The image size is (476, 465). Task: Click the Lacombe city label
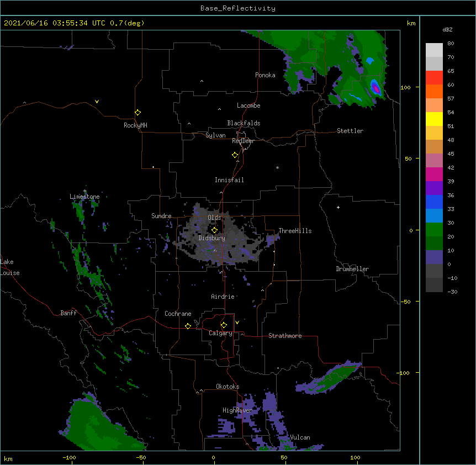coord(248,105)
